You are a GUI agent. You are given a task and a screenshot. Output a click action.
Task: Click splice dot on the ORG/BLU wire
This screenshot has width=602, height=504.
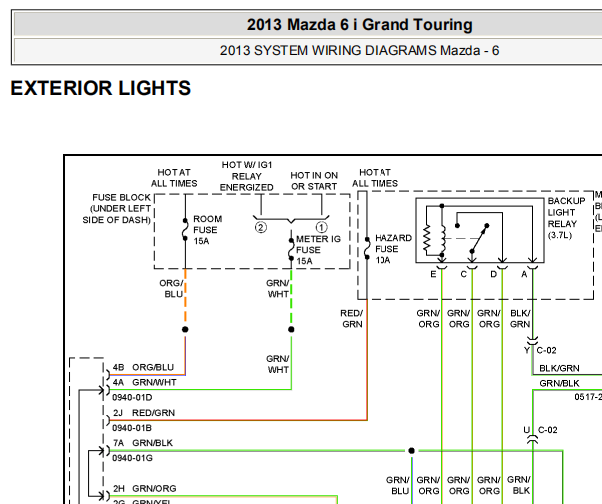coord(185,329)
